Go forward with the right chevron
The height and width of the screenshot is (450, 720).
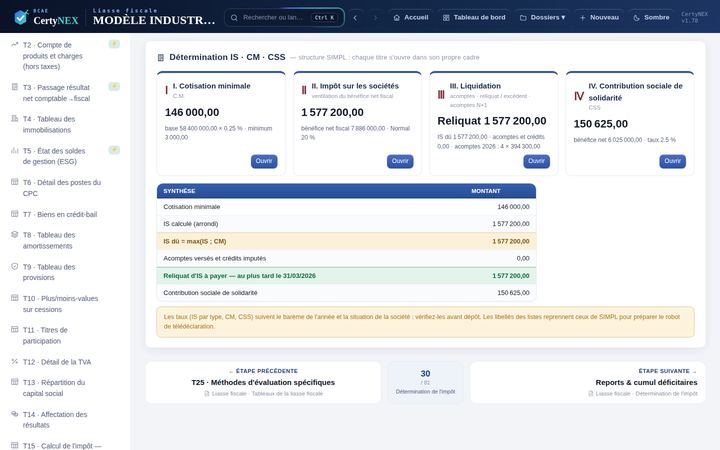coord(375,17)
